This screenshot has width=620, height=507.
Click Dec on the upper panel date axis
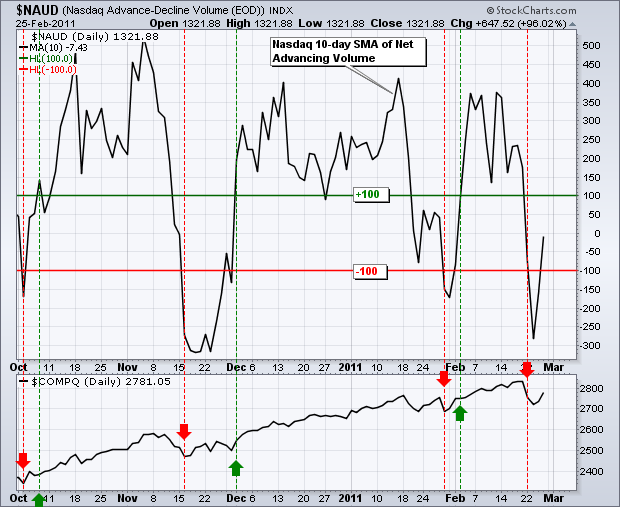[236, 367]
